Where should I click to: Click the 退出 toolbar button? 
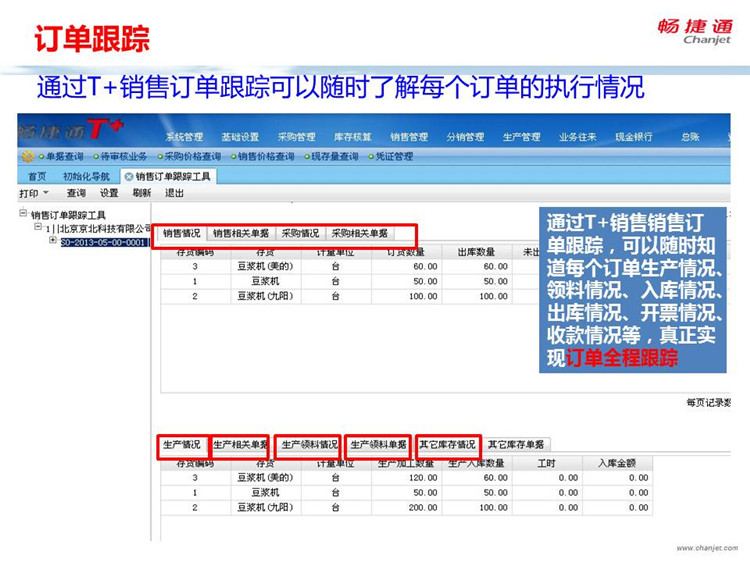click(175, 193)
